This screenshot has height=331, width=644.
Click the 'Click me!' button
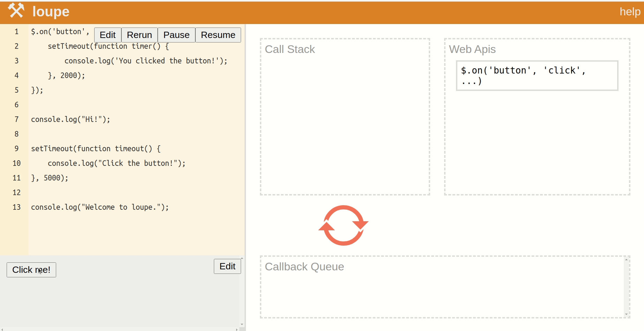click(31, 270)
